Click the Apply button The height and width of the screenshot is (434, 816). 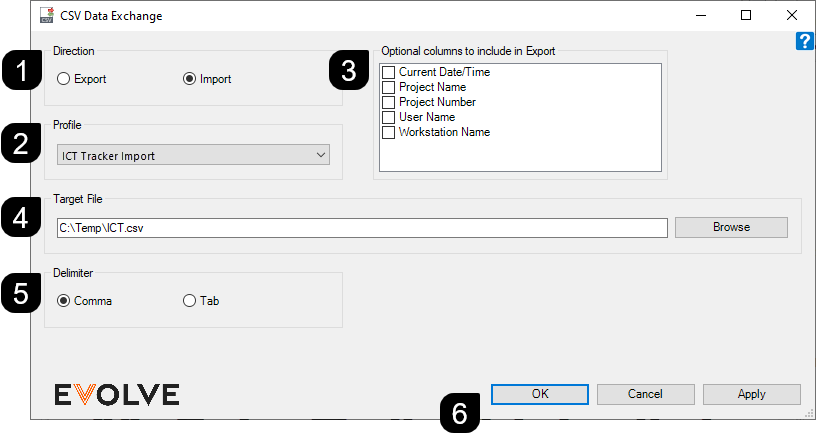[x=751, y=394]
